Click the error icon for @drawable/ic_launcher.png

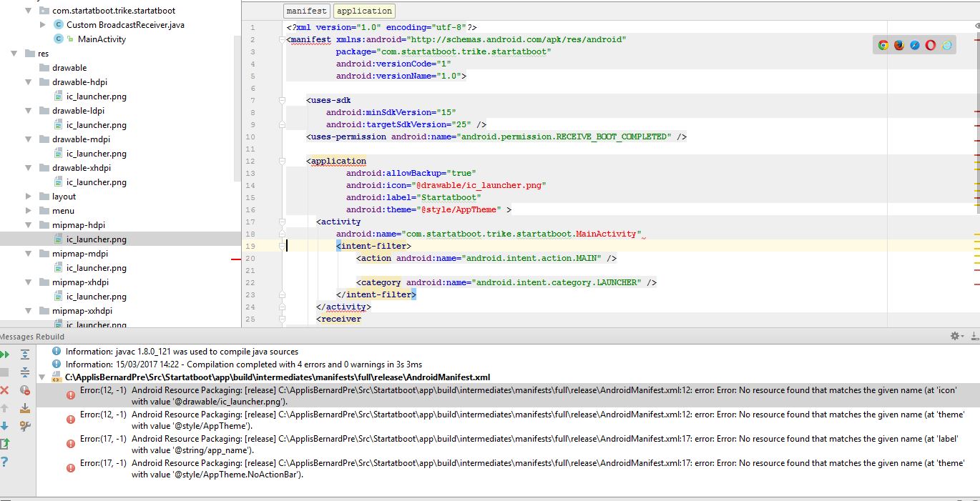[70, 395]
